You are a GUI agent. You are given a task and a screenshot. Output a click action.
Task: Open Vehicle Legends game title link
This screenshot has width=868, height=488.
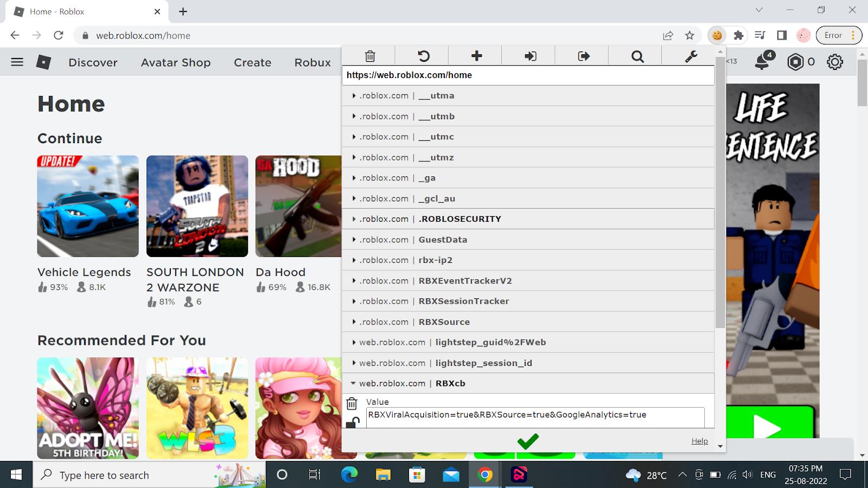(84, 272)
